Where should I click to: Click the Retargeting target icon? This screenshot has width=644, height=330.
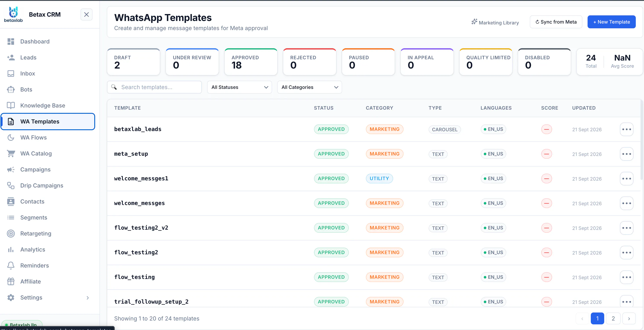11,234
